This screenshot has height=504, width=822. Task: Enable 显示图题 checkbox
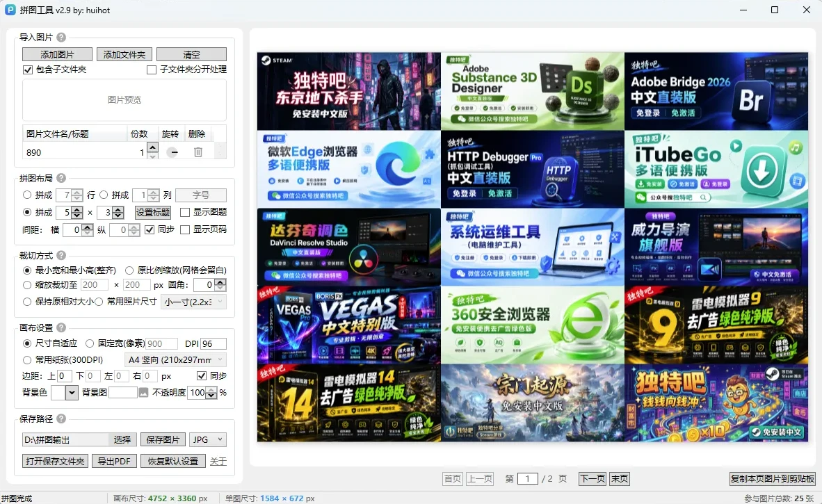pyautogui.click(x=185, y=212)
